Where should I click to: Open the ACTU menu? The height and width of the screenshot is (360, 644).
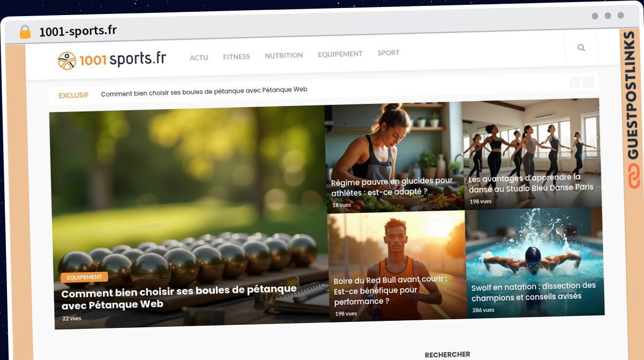pos(199,57)
